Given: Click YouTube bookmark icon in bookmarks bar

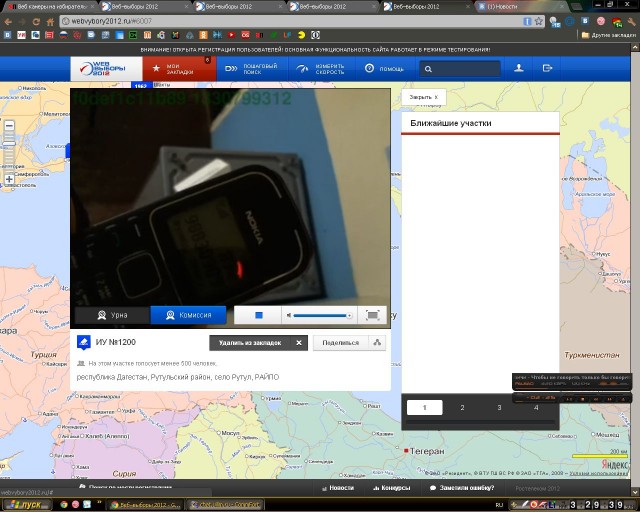Looking at the screenshot, I should point(231,35).
